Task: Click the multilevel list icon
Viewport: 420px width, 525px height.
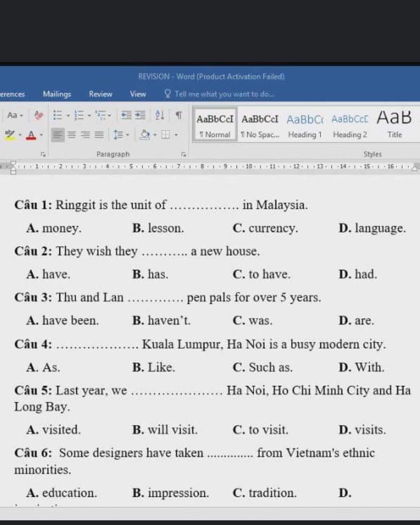Action: point(100,115)
